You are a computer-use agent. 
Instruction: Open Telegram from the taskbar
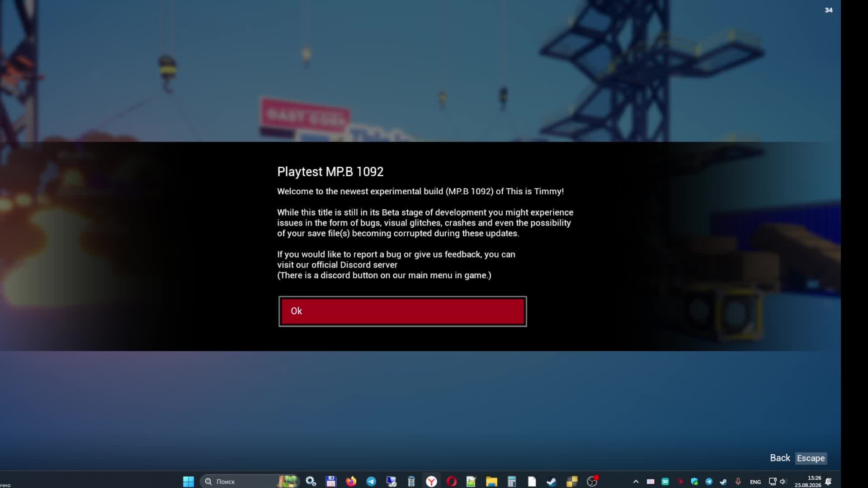[371, 482]
